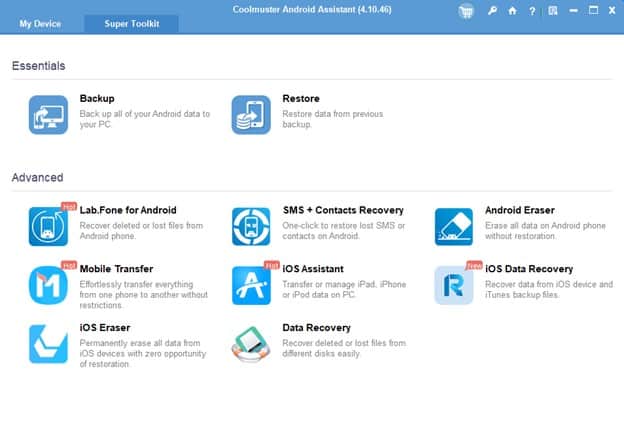The width and height of the screenshot is (624, 429).
Task: Open the shopping cart purchase icon
Action: click(466, 11)
